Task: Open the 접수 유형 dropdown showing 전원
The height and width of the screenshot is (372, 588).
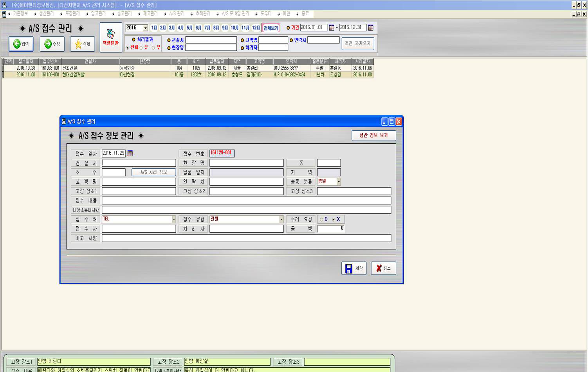Action: [x=281, y=219]
